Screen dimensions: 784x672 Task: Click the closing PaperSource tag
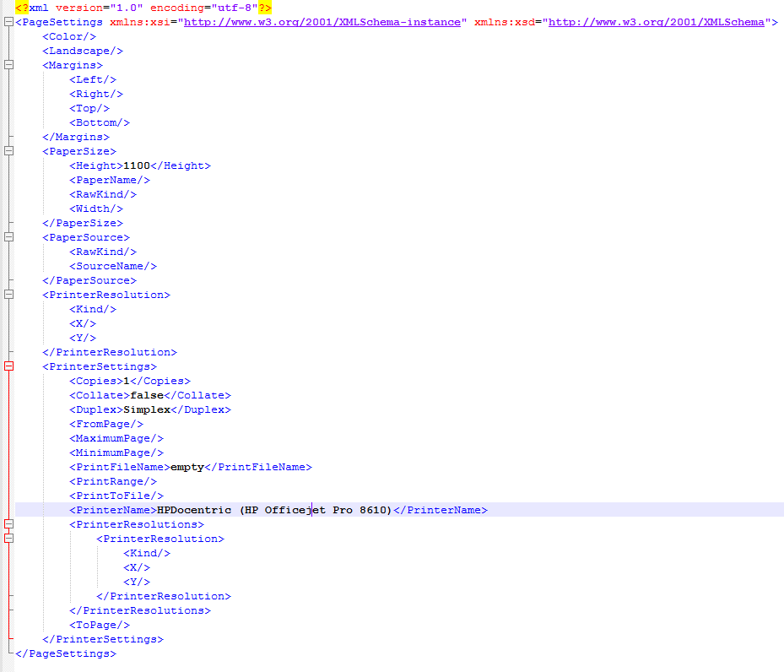tap(89, 280)
